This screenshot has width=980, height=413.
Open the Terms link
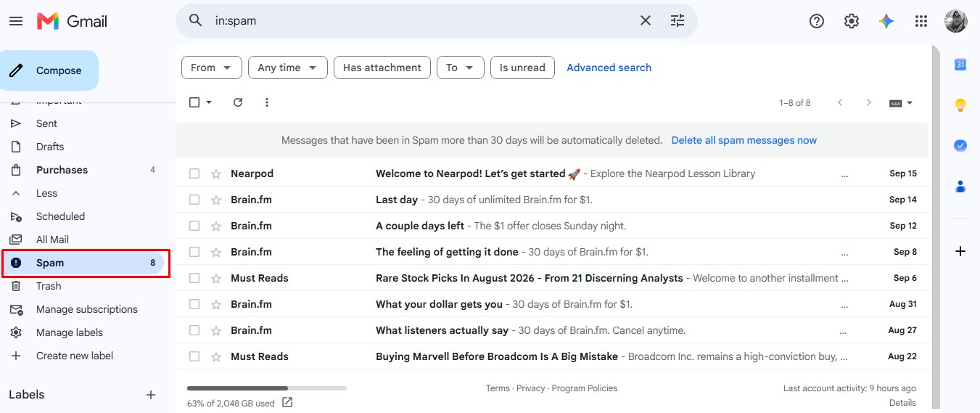pyautogui.click(x=498, y=388)
